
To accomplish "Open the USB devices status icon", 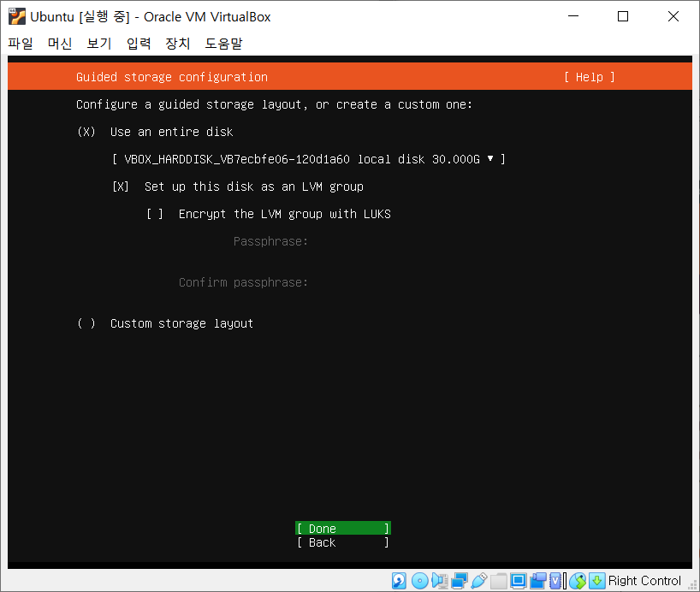I will click(479, 580).
